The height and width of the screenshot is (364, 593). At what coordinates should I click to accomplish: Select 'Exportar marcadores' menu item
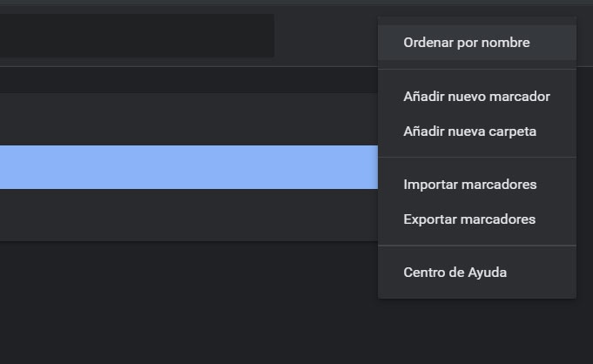point(469,219)
